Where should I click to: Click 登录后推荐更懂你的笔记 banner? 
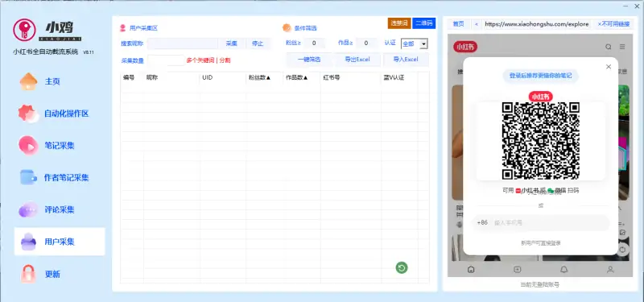click(x=541, y=76)
